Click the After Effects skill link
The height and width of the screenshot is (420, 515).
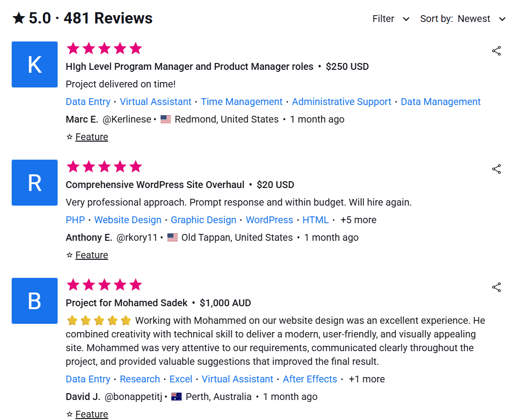click(x=310, y=379)
